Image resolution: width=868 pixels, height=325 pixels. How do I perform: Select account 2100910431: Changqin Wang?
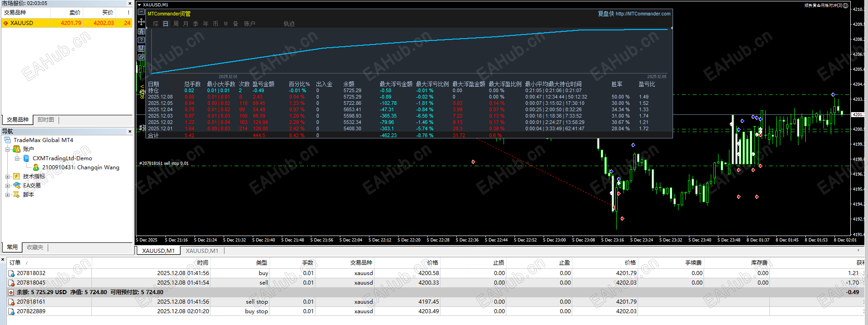80,167
